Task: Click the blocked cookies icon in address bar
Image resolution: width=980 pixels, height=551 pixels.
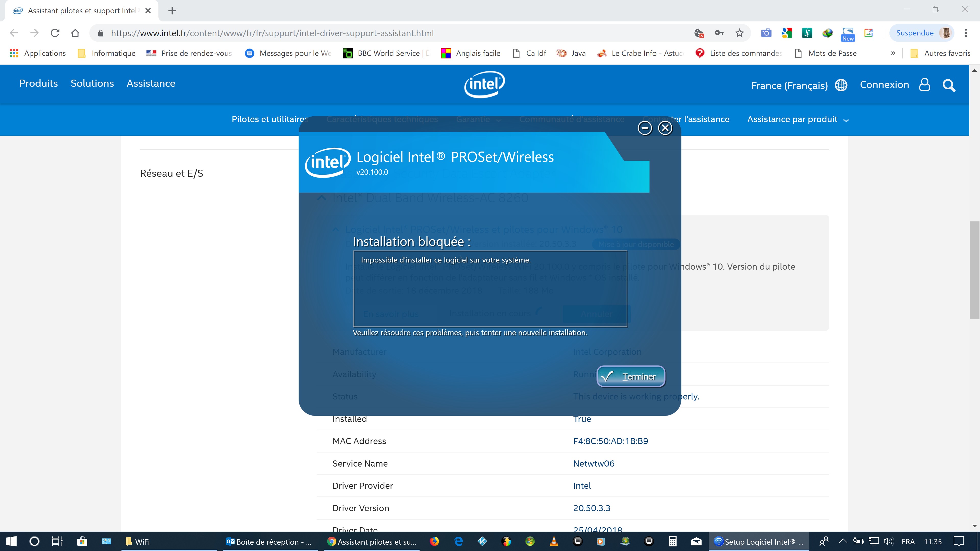Action: pyautogui.click(x=699, y=33)
